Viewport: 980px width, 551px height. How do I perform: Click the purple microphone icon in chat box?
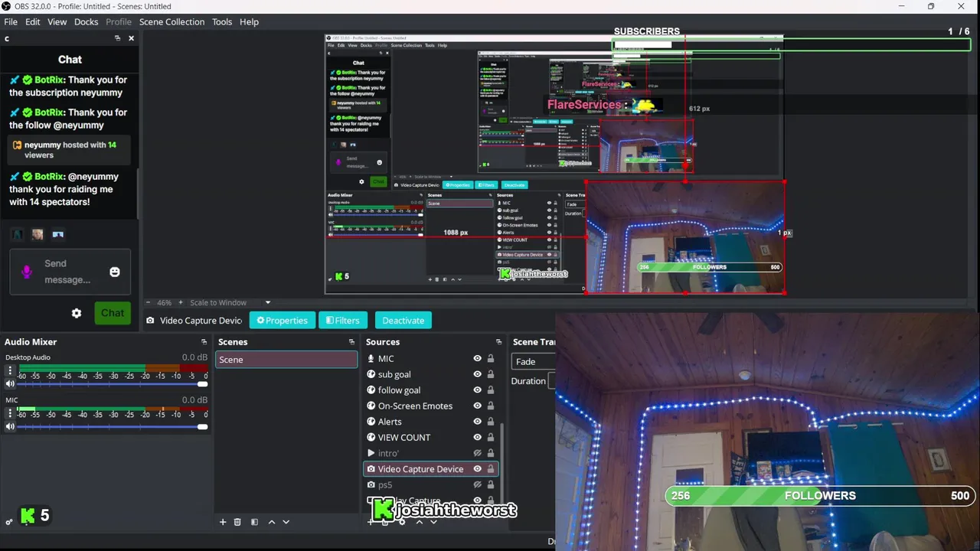click(27, 272)
